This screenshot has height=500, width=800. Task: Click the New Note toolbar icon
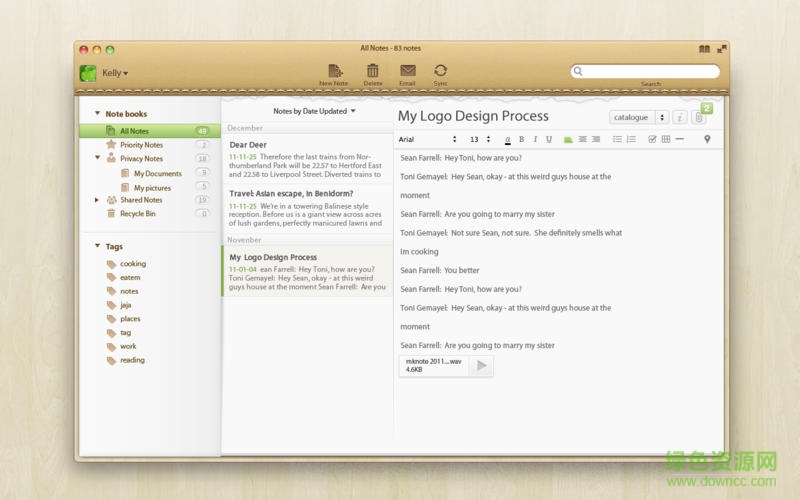click(334, 71)
